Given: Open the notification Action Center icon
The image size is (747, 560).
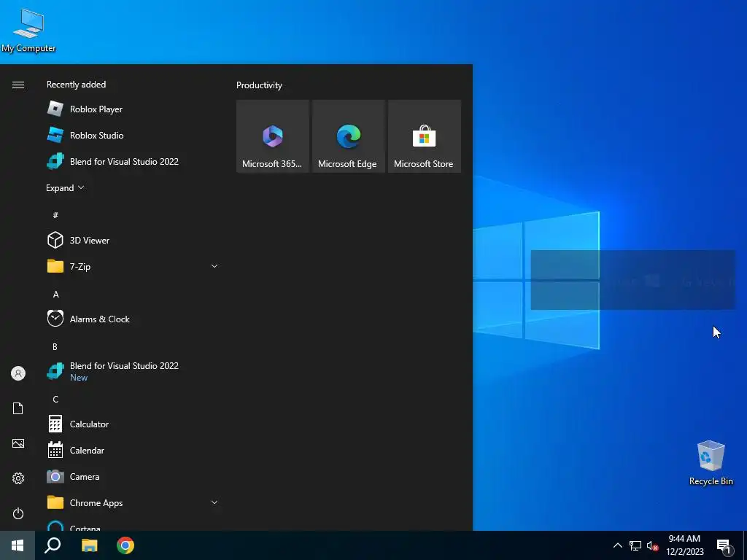Looking at the screenshot, I should click(724, 546).
